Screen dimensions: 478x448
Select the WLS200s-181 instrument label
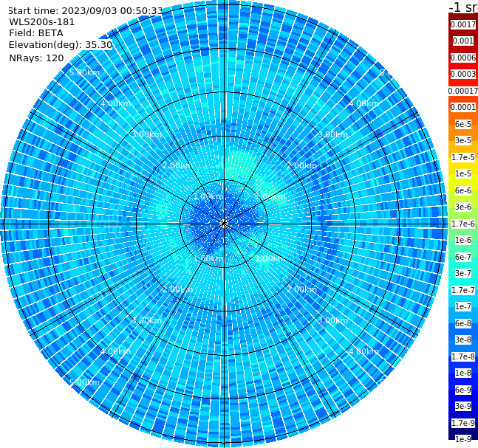(x=42, y=22)
